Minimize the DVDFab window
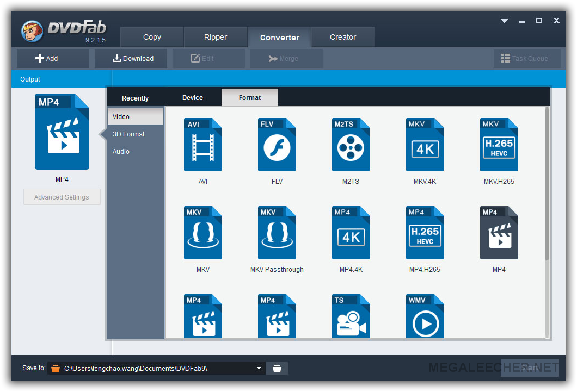 [x=521, y=21]
